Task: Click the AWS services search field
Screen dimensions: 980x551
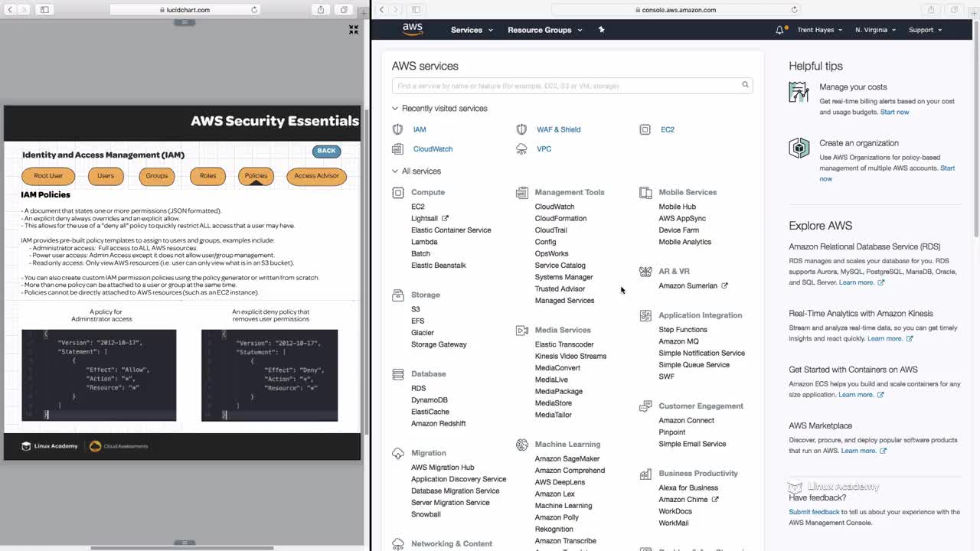Action: click(x=572, y=85)
